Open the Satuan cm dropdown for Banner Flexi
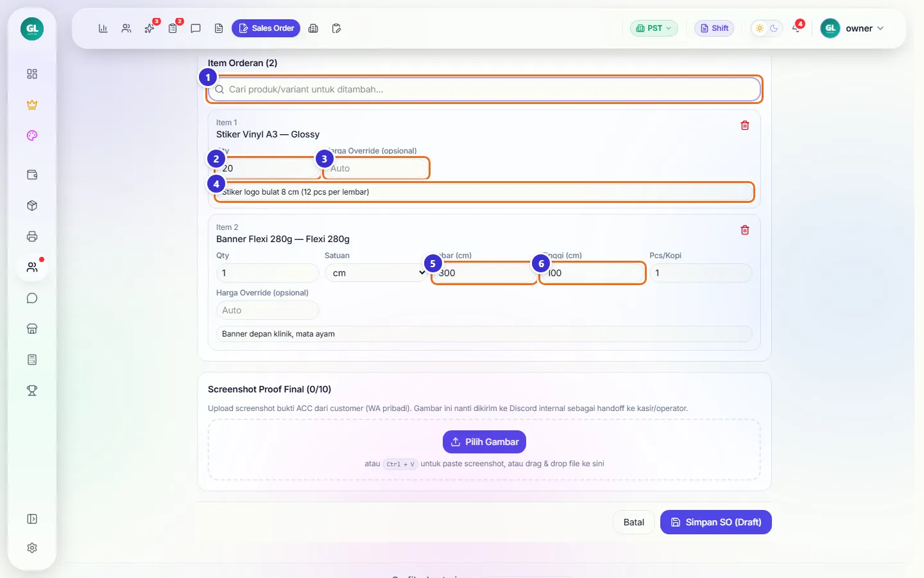This screenshot has height=578, width=924. click(x=376, y=273)
